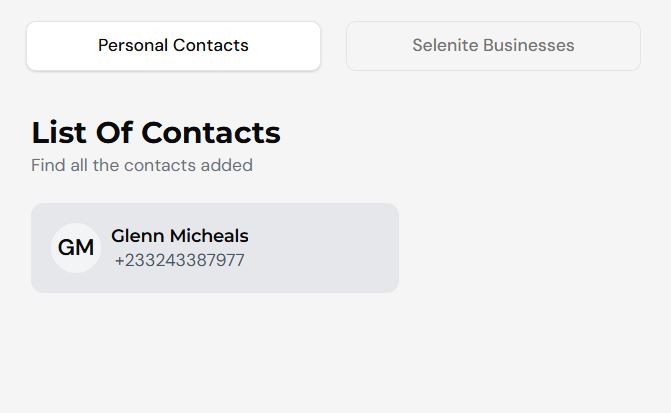Image resolution: width=671 pixels, height=413 pixels.
Task: Click the word 'added' in the subtitle
Action: pyautogui.click(x=227, y=165)
